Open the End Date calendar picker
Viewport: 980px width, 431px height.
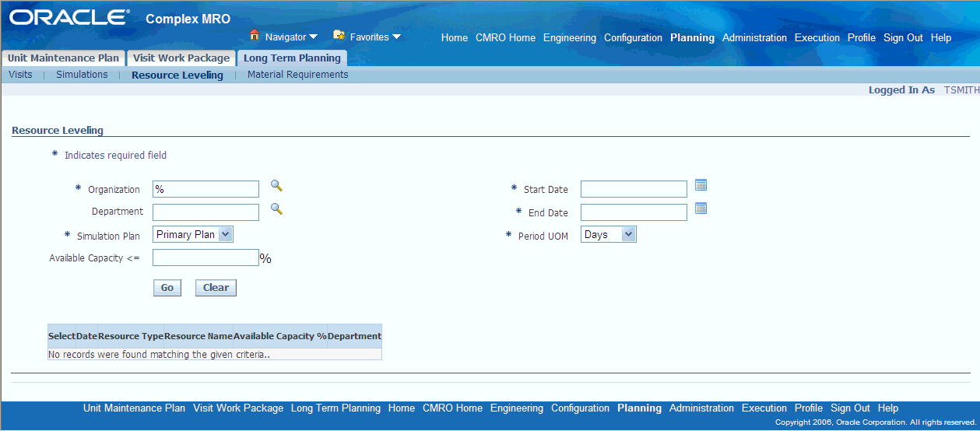[701, 208]
